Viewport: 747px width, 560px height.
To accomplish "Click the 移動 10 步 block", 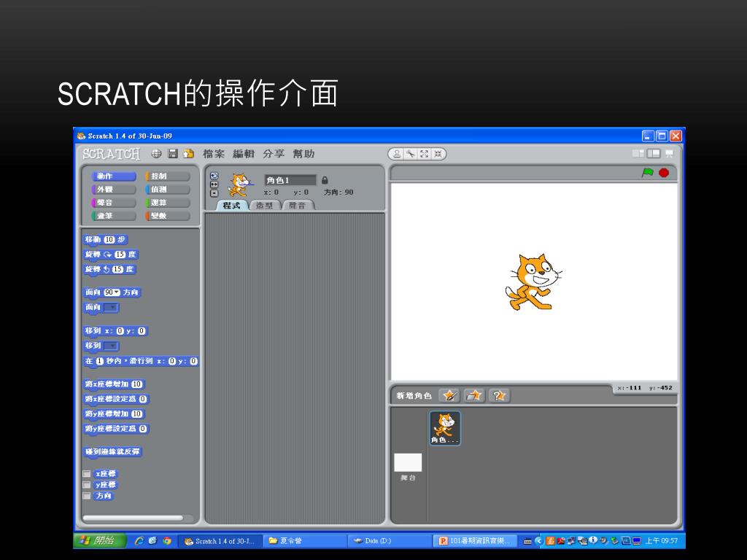I will [106, 239].
